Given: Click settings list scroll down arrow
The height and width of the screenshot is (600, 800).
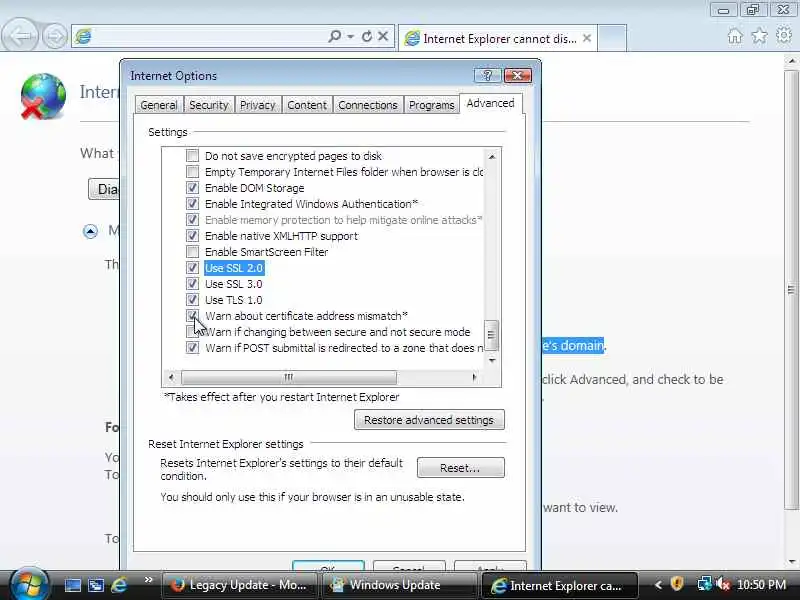Looking at the screenshot, I should coord(492,360).
